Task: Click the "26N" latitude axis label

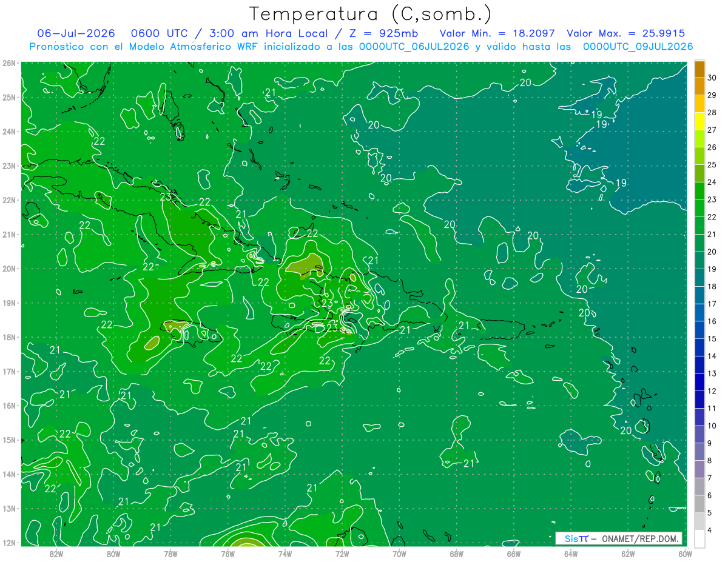Action: click(8, 63)
